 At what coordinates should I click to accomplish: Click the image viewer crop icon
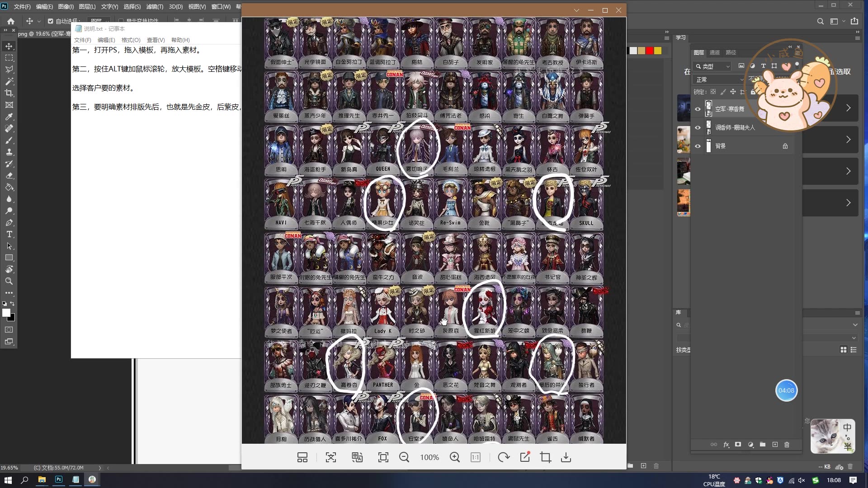pyautogui.click(x=546, y=457)
